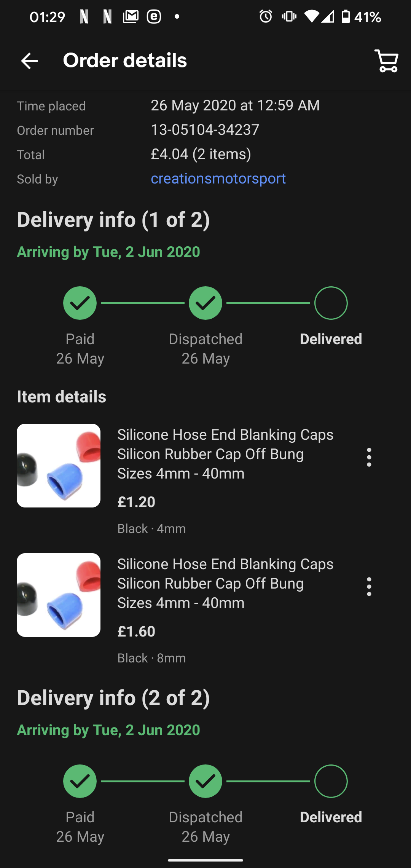This screenshot has width=411, height=868.
Task: Open the shopping cart icon
Action: point(386,61)
